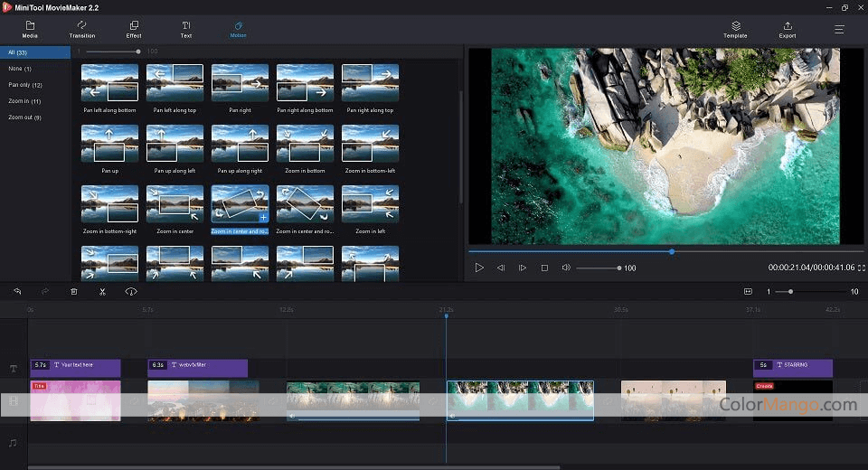
Task: Toggle fullscreen preview mode
Action: click(x=860, y=268)
